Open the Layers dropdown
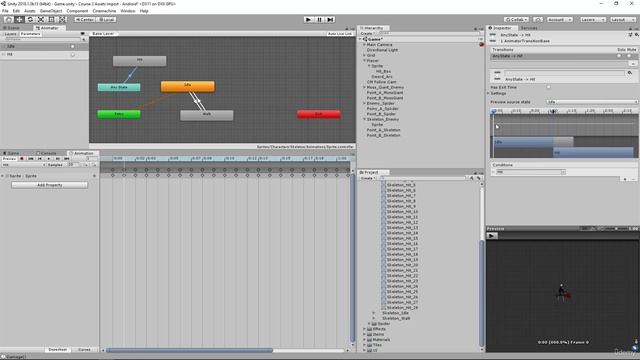 click(x=592, y=20)
